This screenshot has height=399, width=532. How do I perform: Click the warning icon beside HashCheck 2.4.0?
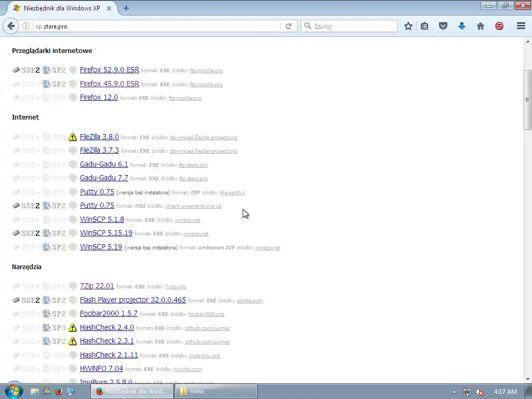[72, 327]
